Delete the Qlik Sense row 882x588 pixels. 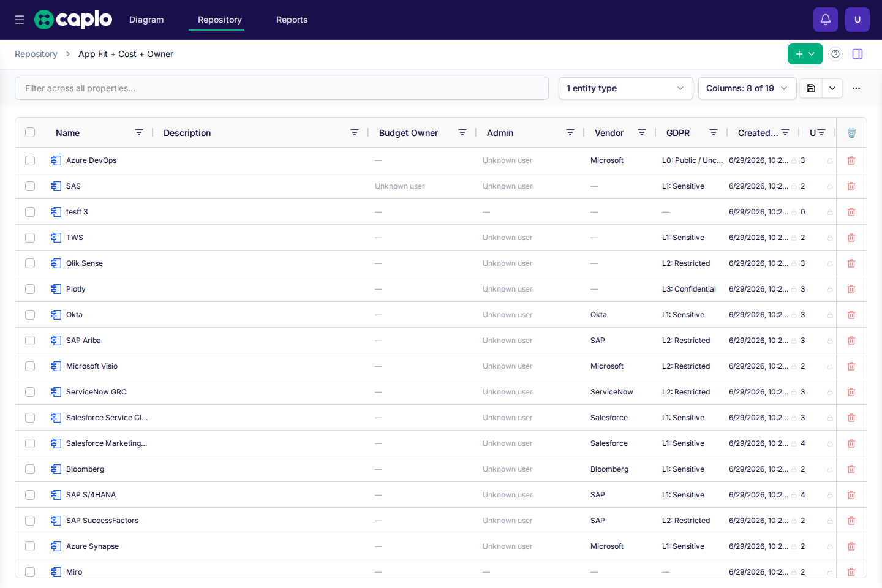point(851,263)
